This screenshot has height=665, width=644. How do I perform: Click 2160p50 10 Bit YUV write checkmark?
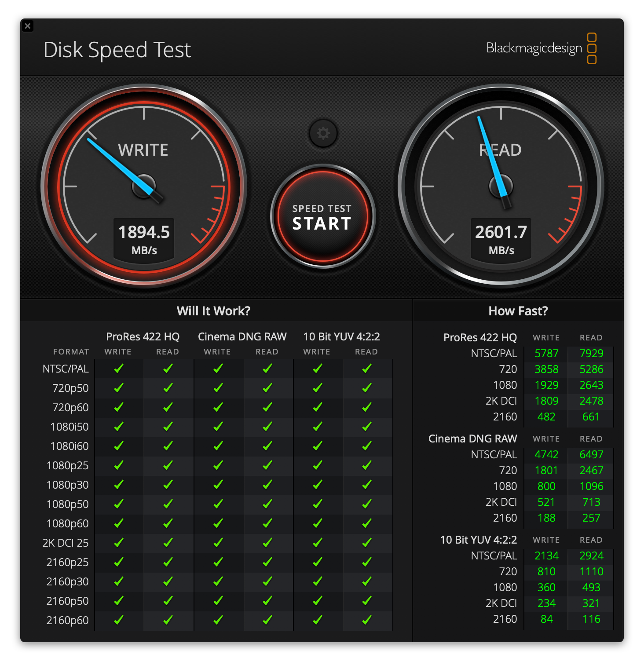[317, 601]
